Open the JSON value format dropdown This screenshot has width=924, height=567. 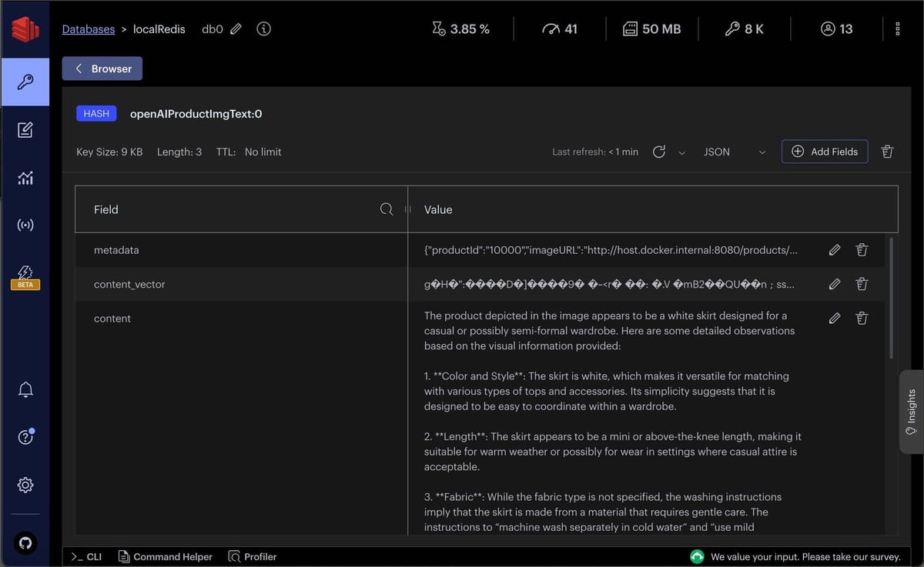tap(731, 152)
